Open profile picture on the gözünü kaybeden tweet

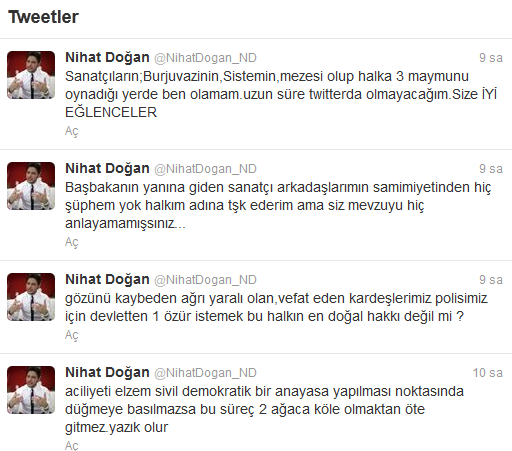31,297
